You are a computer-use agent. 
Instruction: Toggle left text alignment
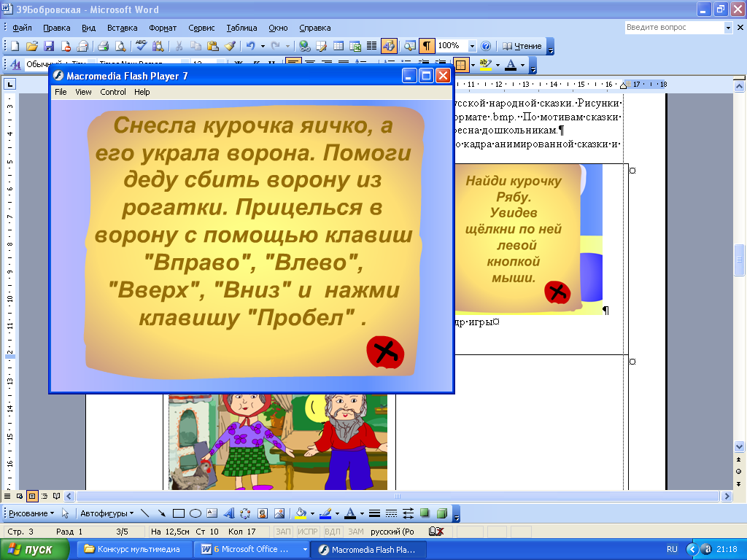293,63
